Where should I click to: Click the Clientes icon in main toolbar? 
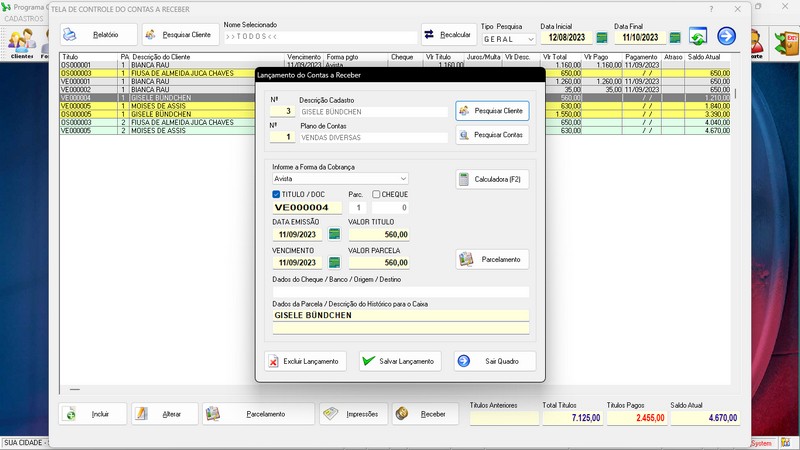[x=21, y=43]
